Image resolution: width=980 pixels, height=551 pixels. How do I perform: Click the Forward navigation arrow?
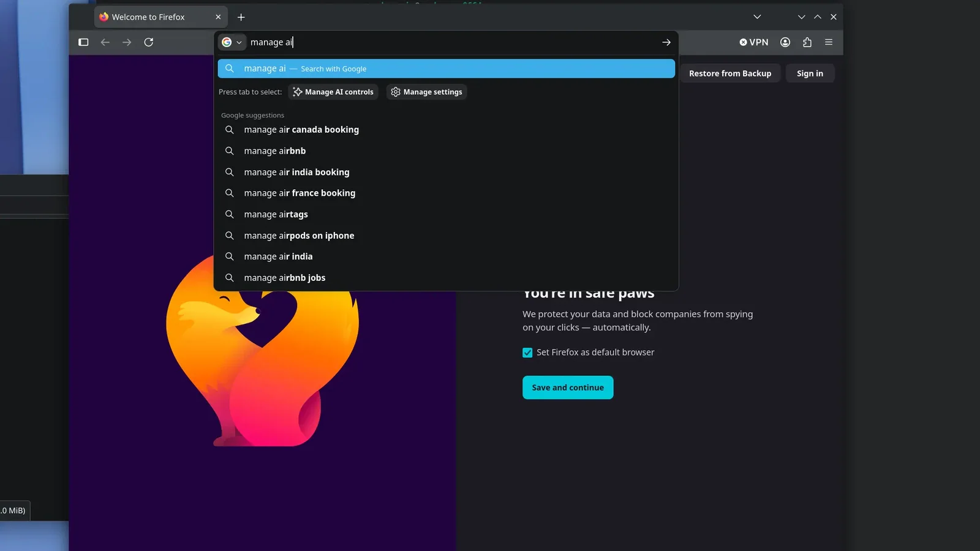[127, 42]
